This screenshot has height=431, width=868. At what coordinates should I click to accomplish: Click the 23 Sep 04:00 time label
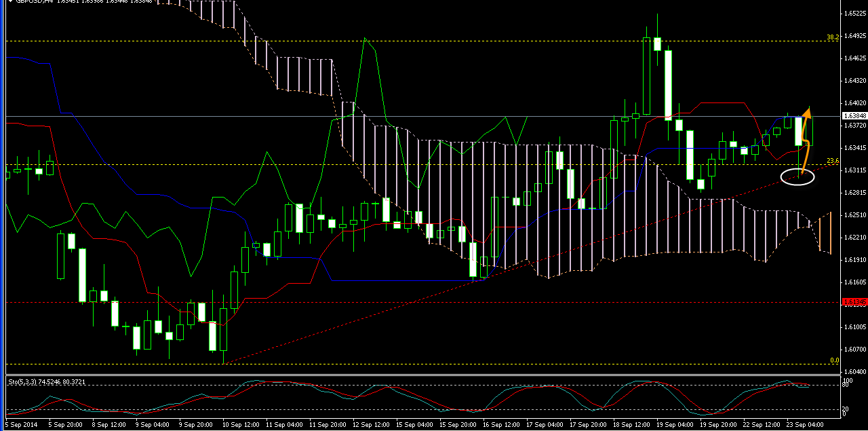coord(806,424)
